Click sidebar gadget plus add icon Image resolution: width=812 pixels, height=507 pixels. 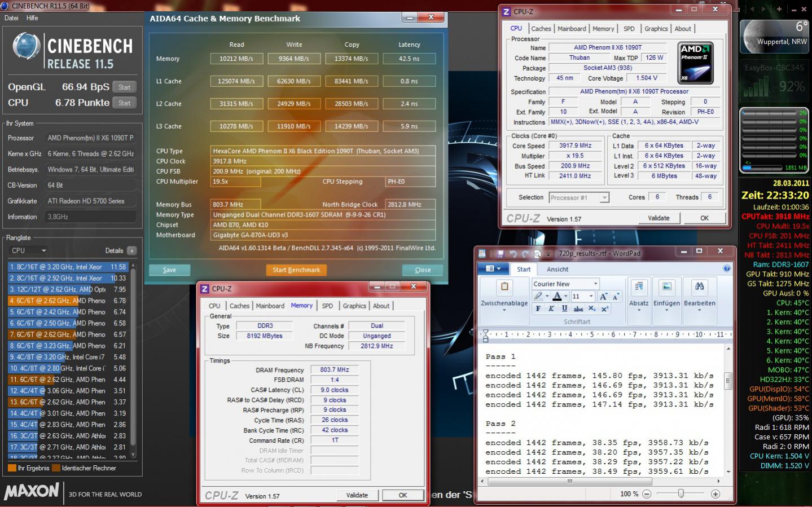[779, 9]
